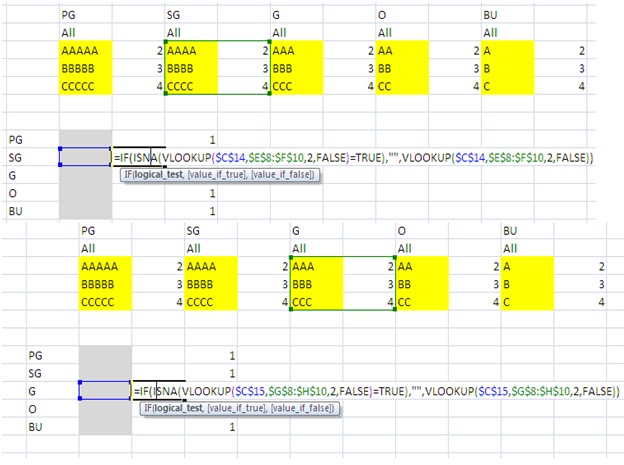
Task: Pick the BBB cell in the top spreadsheet
Action: point(297,68)
